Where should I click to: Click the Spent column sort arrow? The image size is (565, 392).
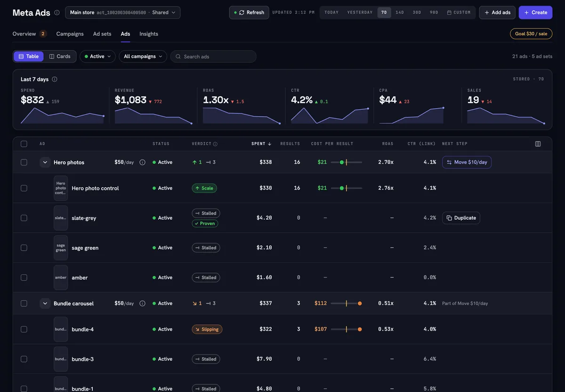tap(269, 144)
